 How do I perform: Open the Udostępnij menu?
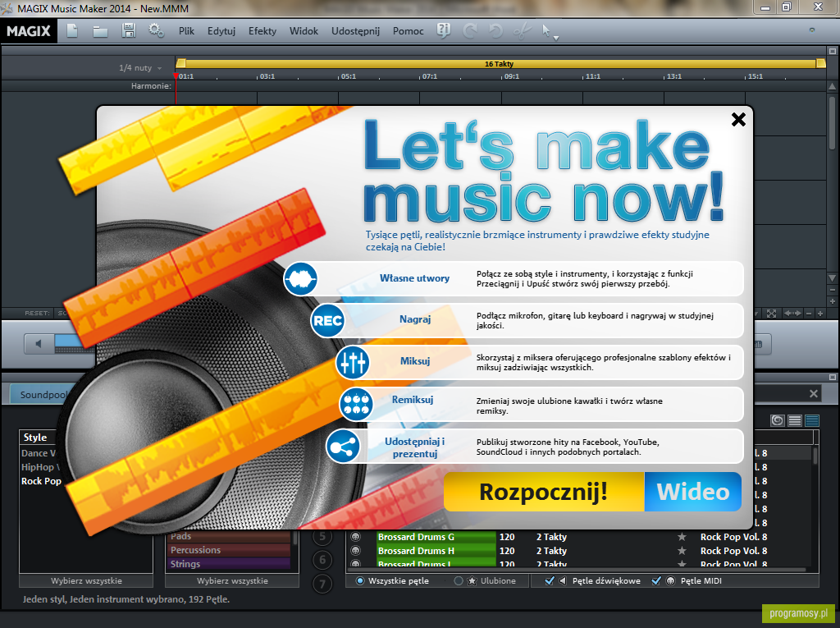tap(356, 31)
